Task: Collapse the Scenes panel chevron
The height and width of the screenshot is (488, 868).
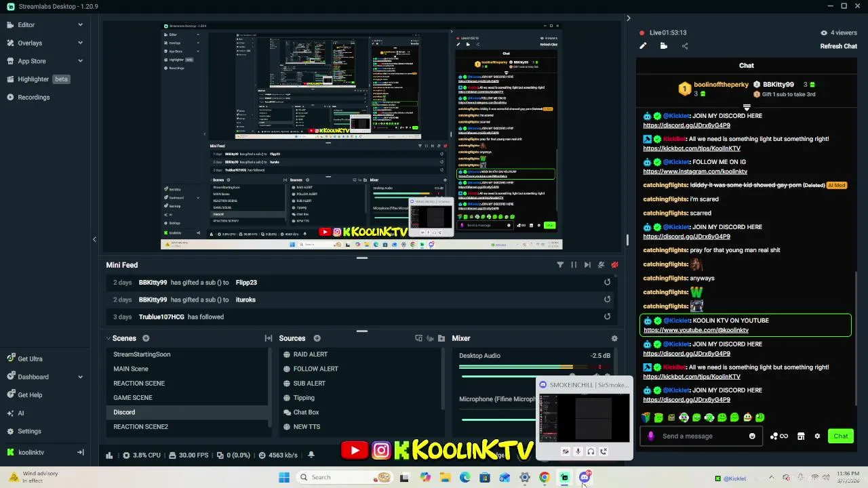Action: pos(108,338)
